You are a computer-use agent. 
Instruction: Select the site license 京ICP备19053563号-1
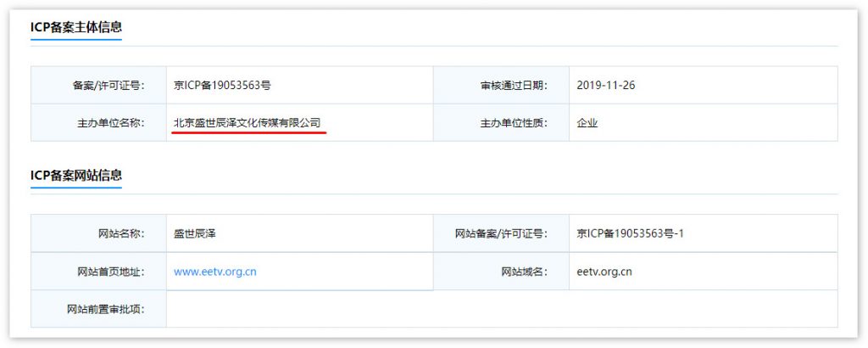(x=630, y=233)
